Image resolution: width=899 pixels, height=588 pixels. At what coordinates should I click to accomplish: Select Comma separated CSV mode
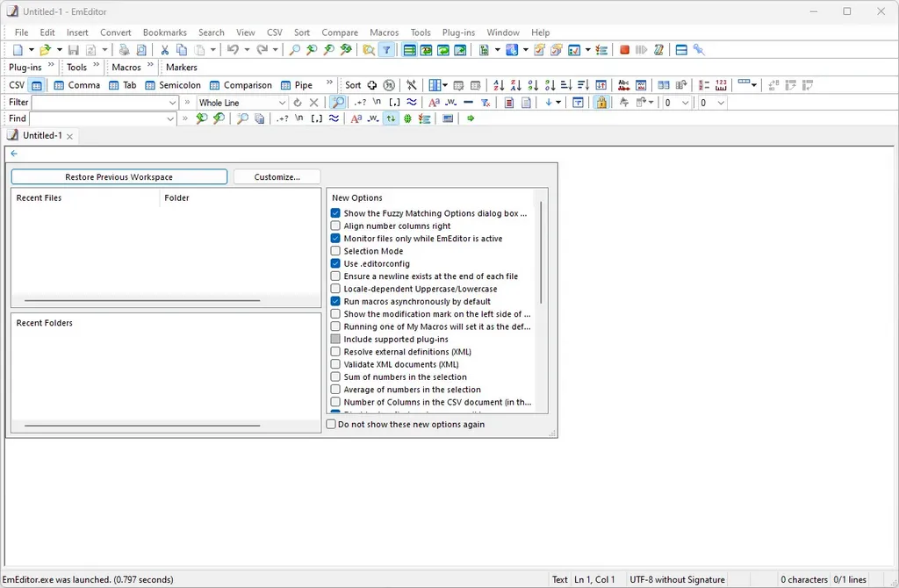(x=77, y=85)
